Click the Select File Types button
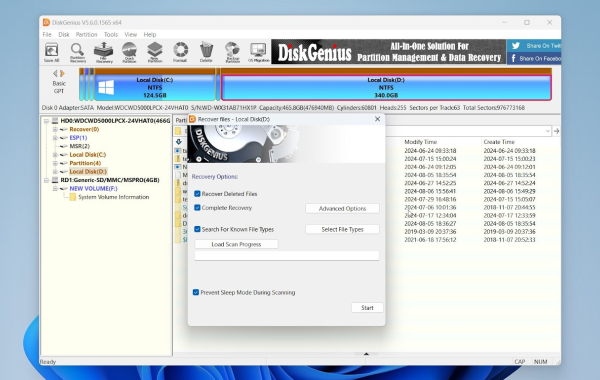This screenshot has width=600, height=380. [342, 229]
